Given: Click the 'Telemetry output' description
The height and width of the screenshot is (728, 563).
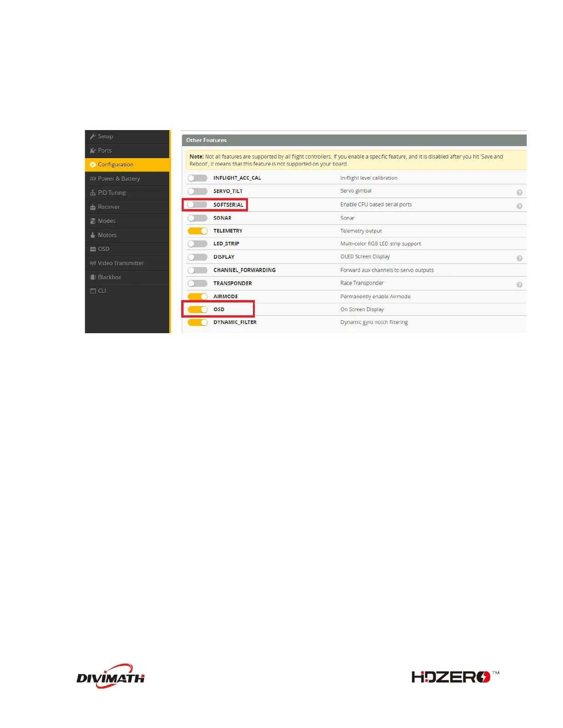Looking at the screenshot, I should pos(361,231).
